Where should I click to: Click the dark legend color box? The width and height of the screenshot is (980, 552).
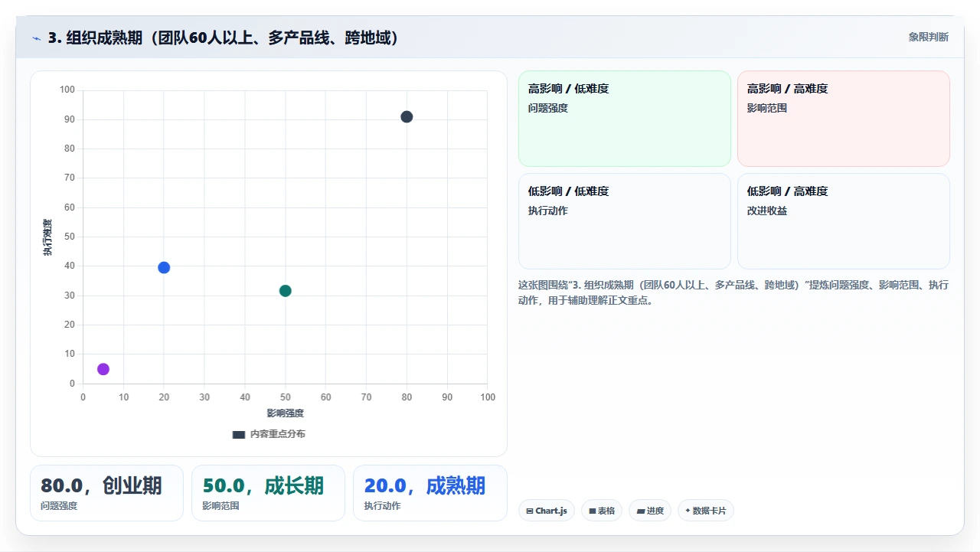(x=239, y=434)
